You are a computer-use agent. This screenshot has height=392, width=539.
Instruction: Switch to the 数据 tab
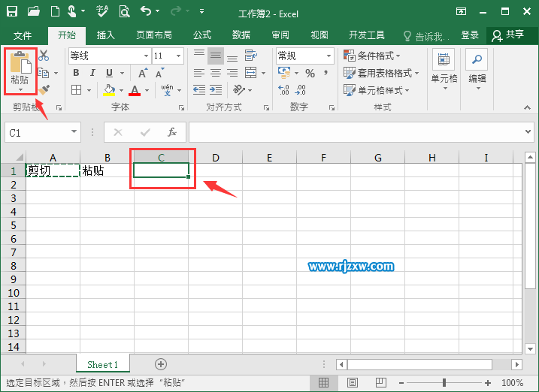[241, 35]
